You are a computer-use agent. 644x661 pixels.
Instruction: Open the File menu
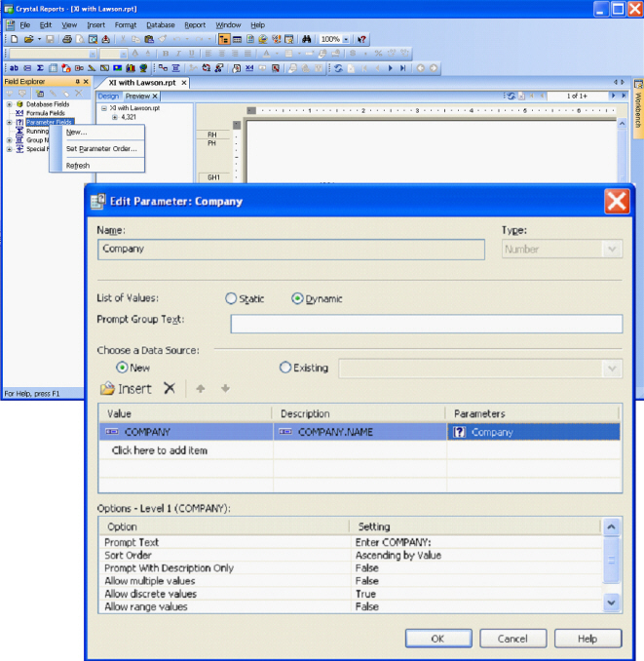pos(25,25)
